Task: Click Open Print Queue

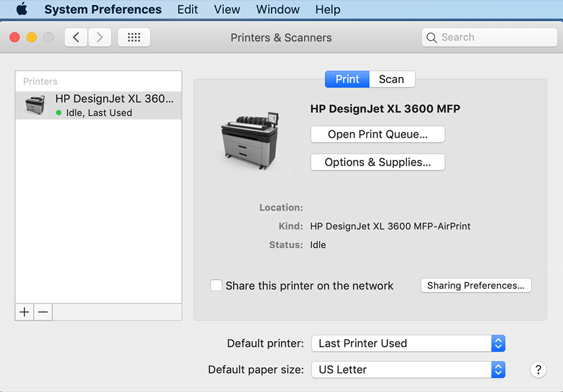Action: point(378,134)
